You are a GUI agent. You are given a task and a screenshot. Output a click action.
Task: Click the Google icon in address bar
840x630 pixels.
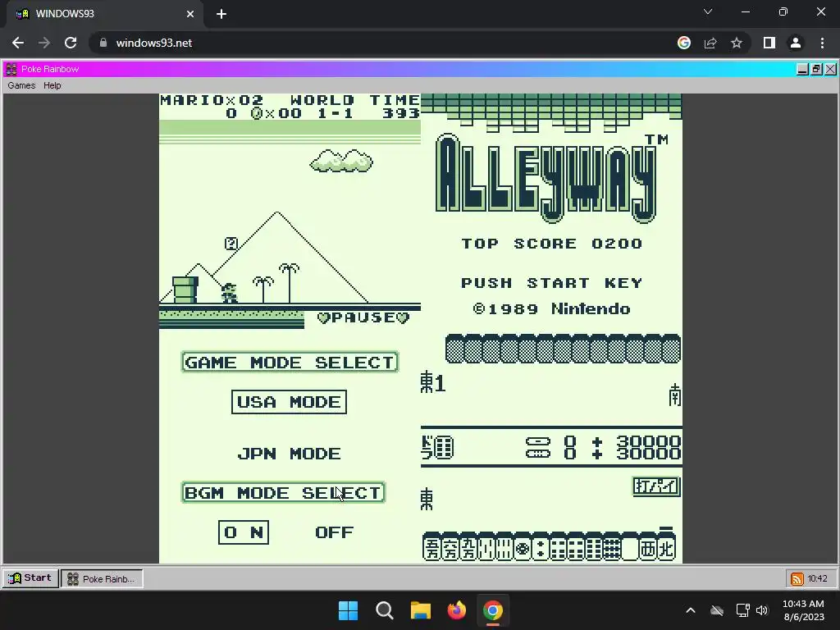(x=684, y=43)
